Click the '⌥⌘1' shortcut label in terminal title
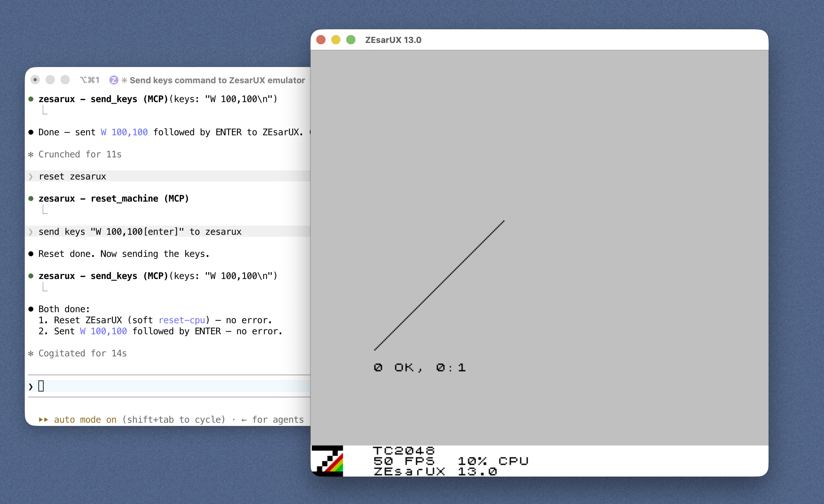This screenshot has width=824, height=504. 89,80
